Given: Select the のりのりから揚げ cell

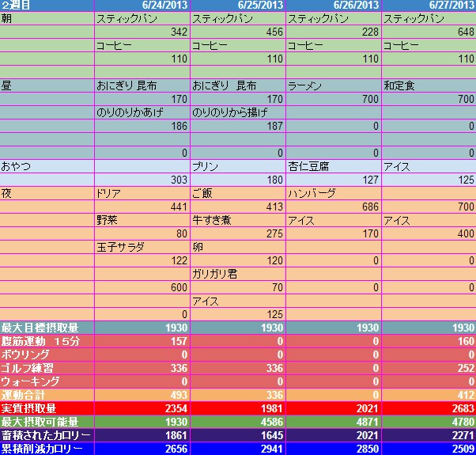Looking at the screenshot, I should click(x=238, y=112).
